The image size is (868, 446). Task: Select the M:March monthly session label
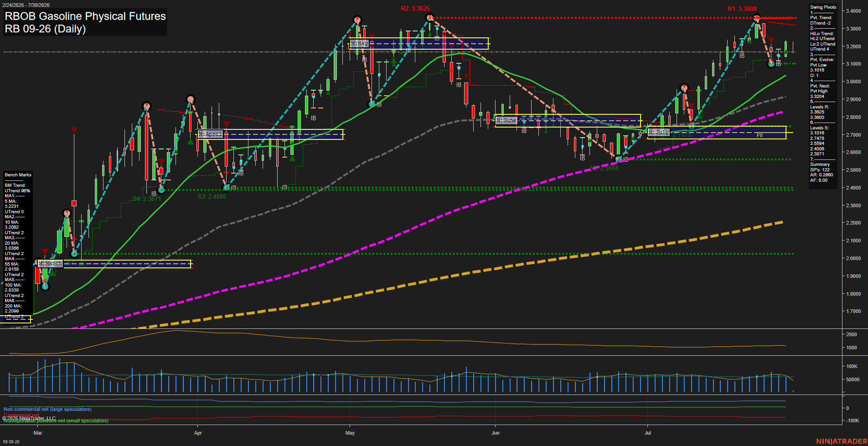click(50, 263)
